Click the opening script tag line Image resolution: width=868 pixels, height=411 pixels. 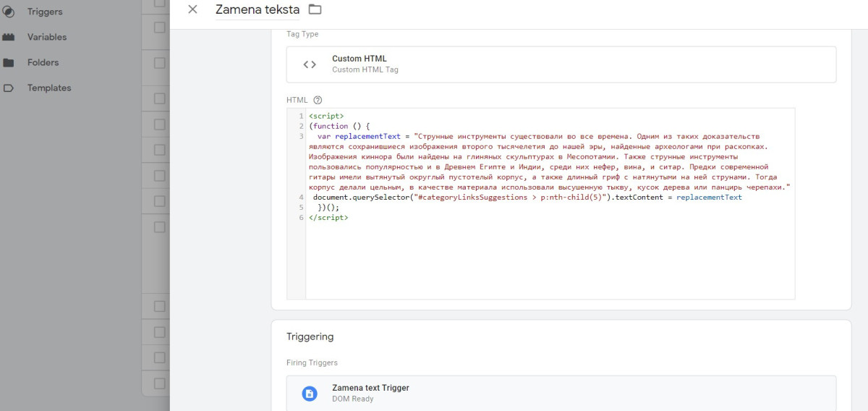coord(326,116)
